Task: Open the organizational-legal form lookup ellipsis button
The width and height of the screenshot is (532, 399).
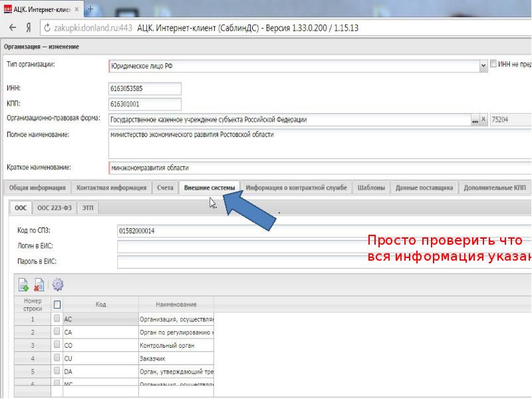Action: (x=475, y=120)
